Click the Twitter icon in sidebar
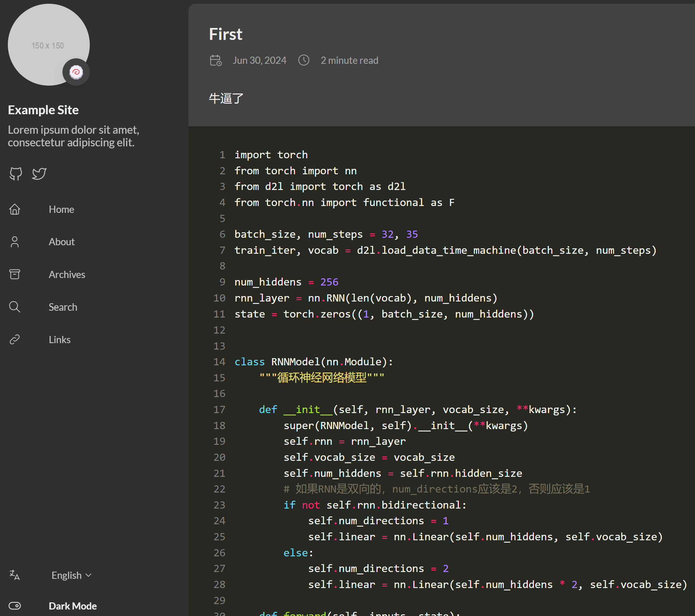 (39, 174)
